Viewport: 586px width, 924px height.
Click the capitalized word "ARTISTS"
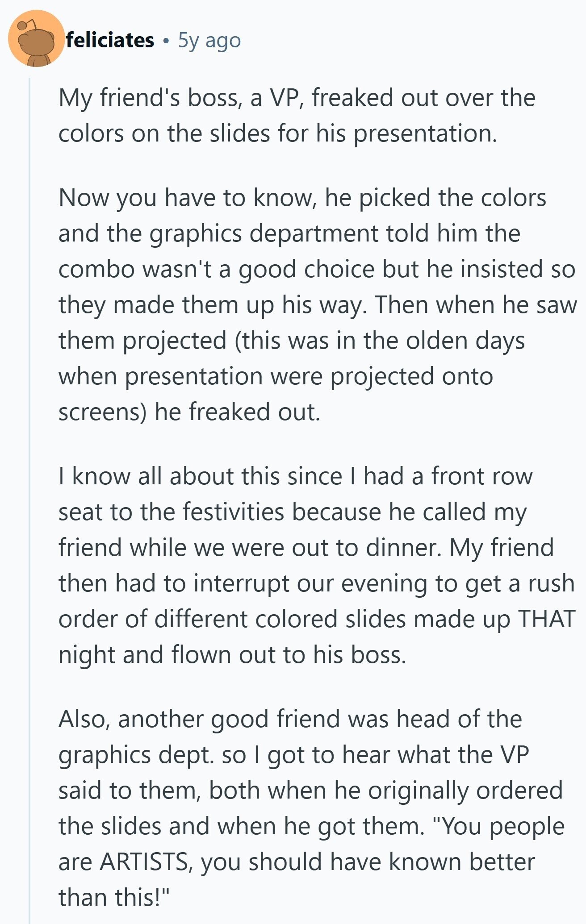(x=144, y=862)
